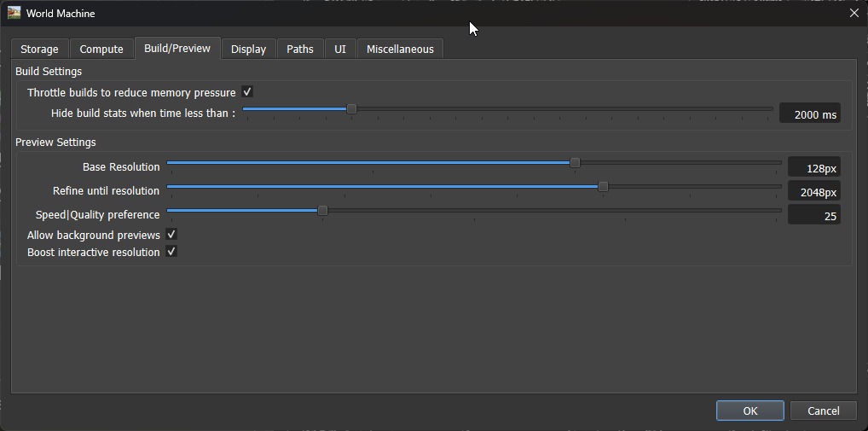Click Cancel to discard changes
The height and width of the screenshot is (431, 868).
(x=823, y=411)
